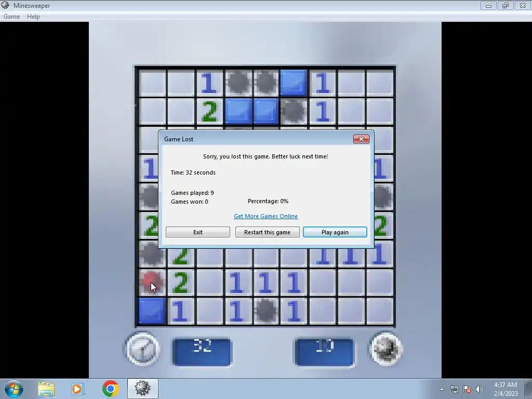532x399 pixels.
Task: Minimize the Minesweeper window
Action: tap(488, 5)
